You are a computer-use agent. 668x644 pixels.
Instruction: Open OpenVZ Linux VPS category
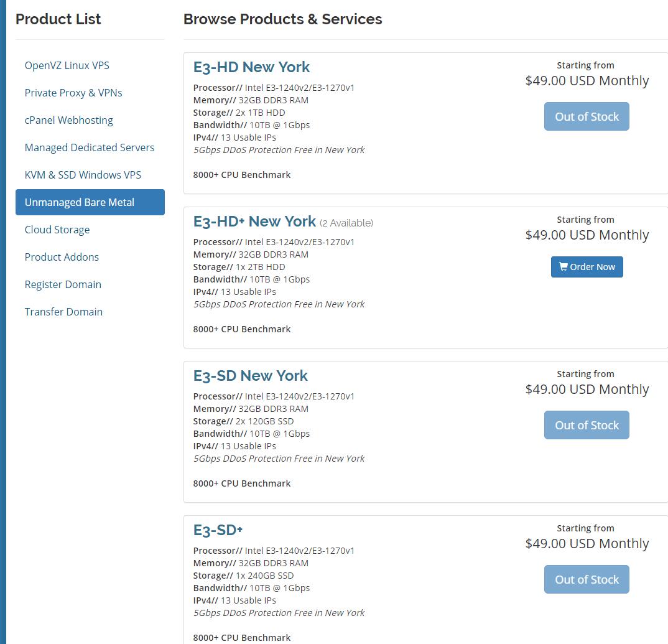(x=67, y=65)
